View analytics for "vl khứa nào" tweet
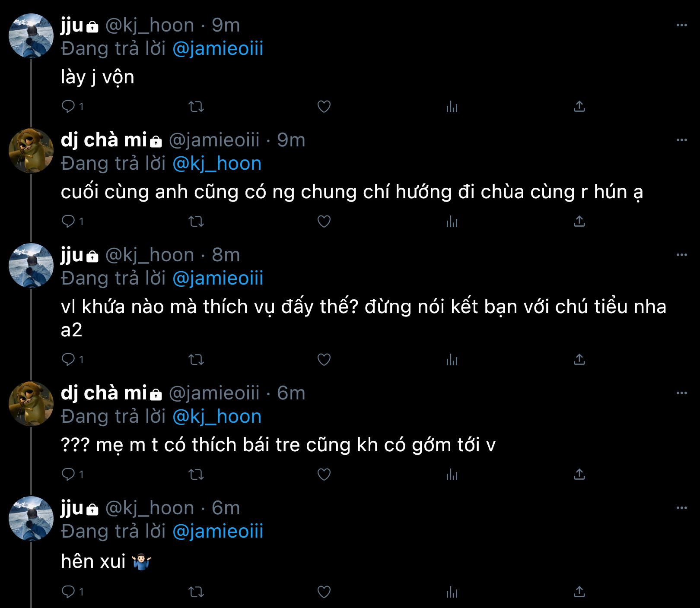 [x=452, y=360]
